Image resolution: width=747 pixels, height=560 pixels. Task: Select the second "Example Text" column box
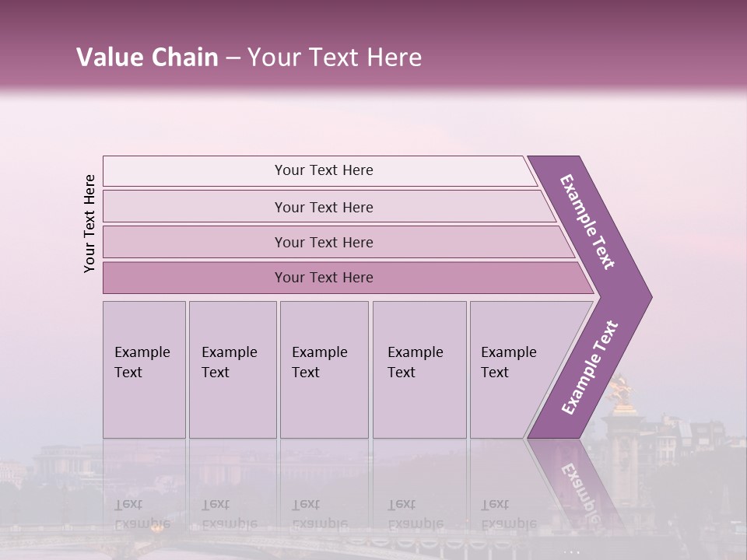coord(232,369)
